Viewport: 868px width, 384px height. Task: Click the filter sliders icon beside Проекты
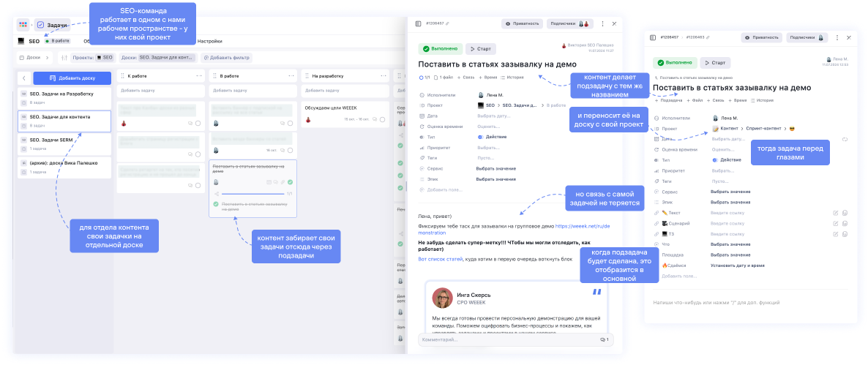(64, 57)
